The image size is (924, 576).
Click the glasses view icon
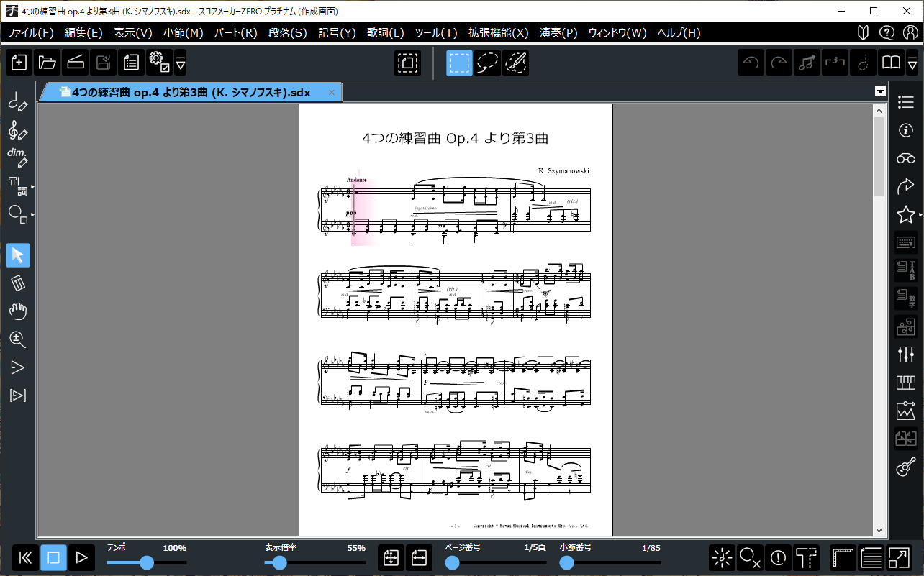coord(906,158)
